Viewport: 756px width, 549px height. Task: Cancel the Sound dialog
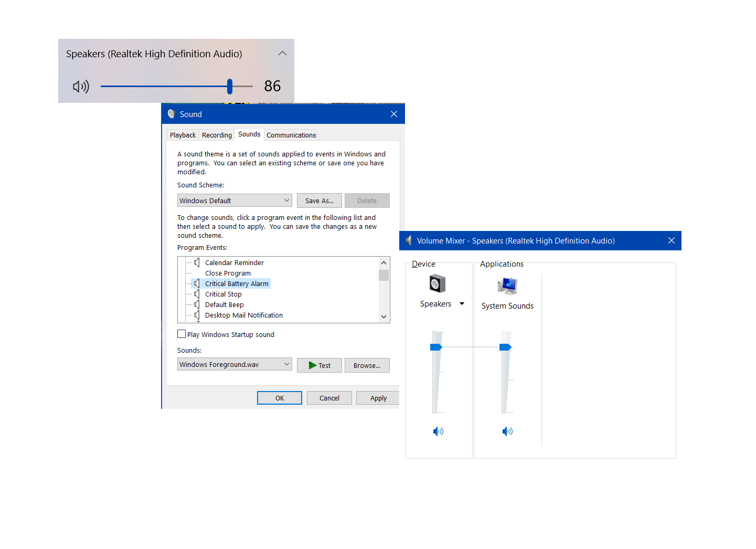[x=329, y=398]
